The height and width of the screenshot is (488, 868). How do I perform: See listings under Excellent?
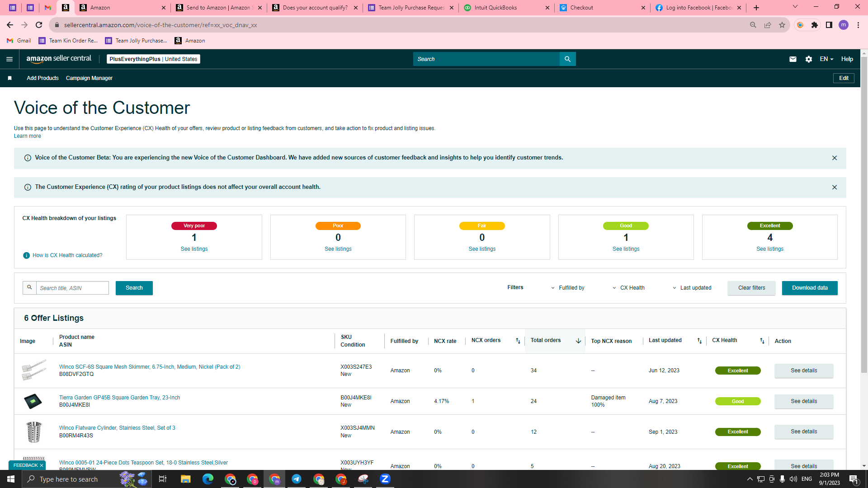coord(770,249)
